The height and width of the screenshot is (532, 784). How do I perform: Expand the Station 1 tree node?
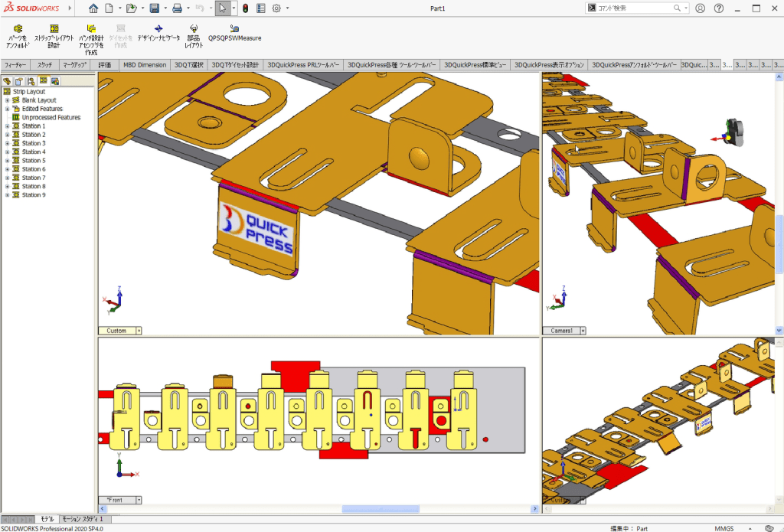pyautogui.click(x=7, y=126)
